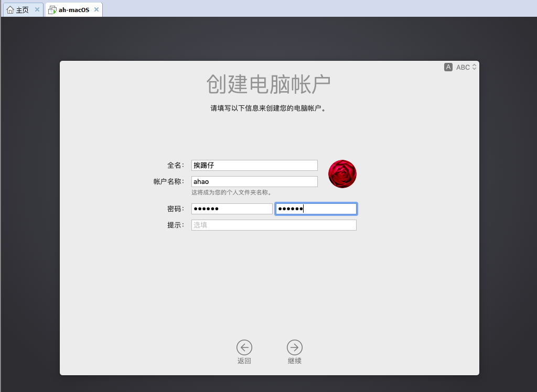Click the 帐户名称 field with ahao
Image resolution: width=537 pixels, height=392 pixels.
pos(254,181)
